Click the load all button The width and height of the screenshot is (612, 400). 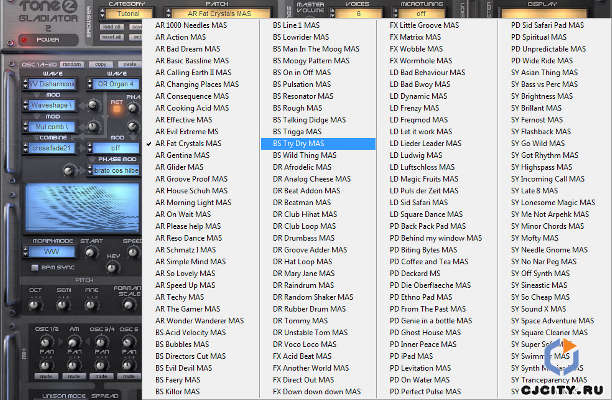pos(112,27)
